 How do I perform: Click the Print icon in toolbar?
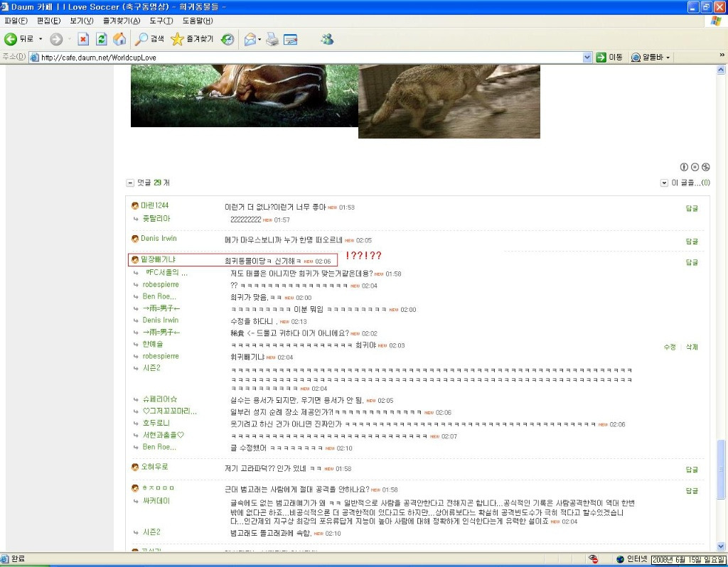pos(272,39)
